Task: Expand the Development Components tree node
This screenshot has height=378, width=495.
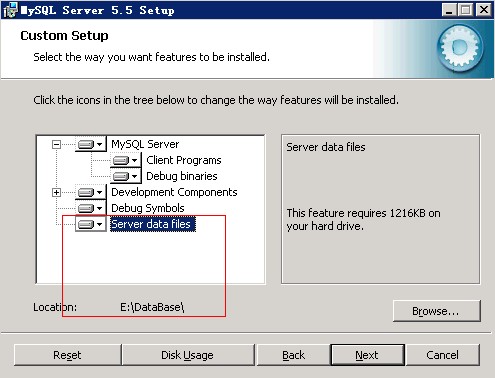Action: tap(56, 192)
